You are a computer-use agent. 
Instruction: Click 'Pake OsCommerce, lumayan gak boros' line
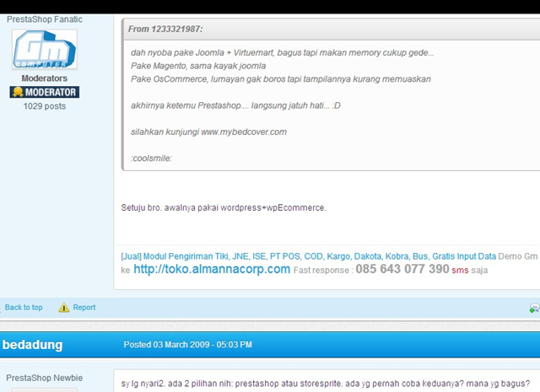[281, 78]
